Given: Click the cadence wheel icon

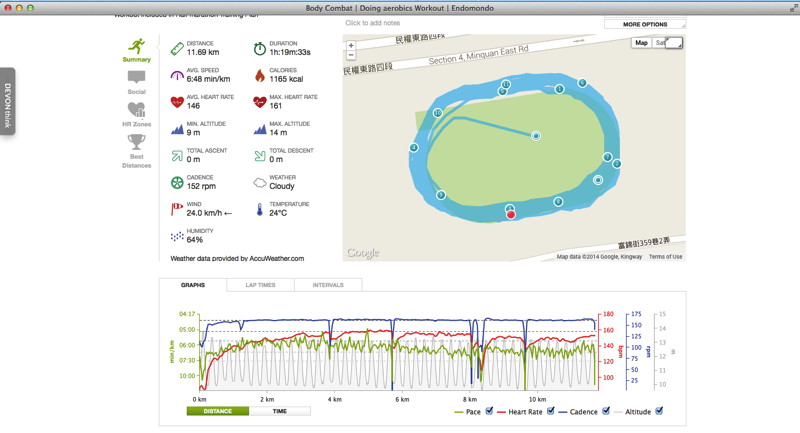Looking at the screenshot, I should pyautogui.click(x=177, y=183).
